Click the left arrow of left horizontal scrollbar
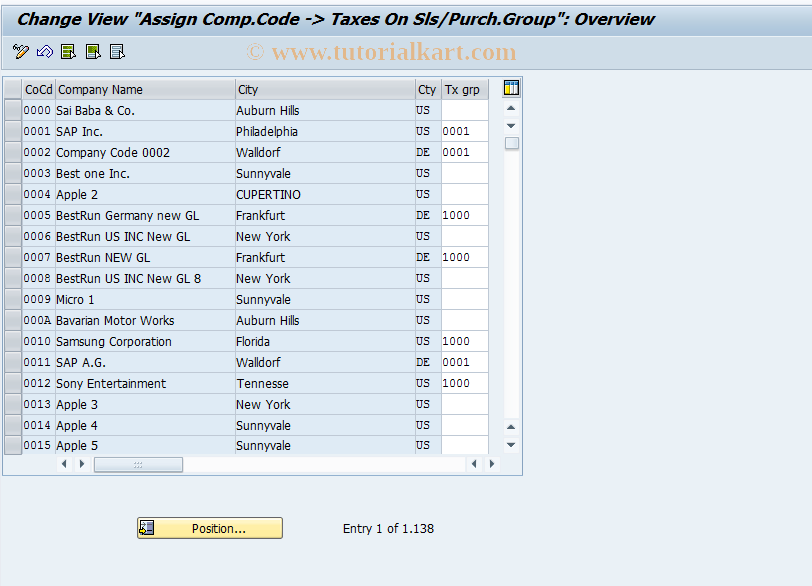Viewport: 812px width, 586px height. (64, 464)
